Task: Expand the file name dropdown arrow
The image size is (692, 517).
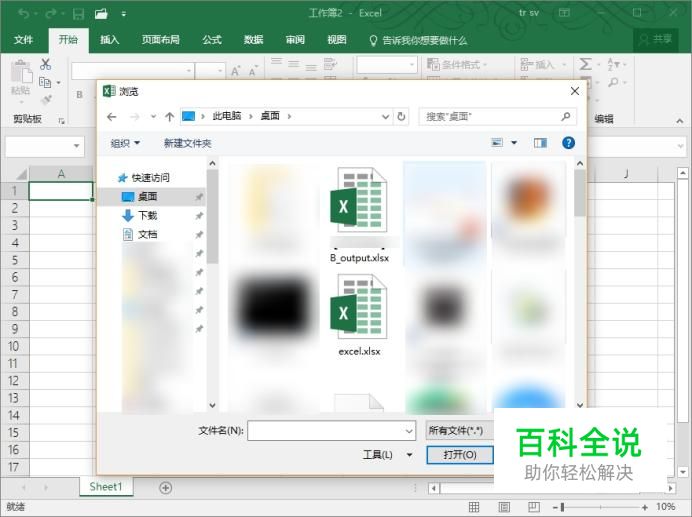Action: [409, 431]
